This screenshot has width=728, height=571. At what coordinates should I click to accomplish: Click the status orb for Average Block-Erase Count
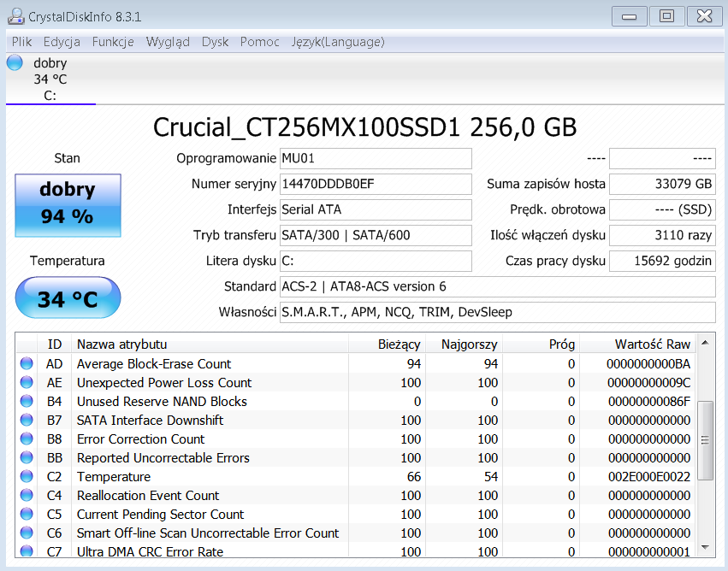(x=27, y=363)
